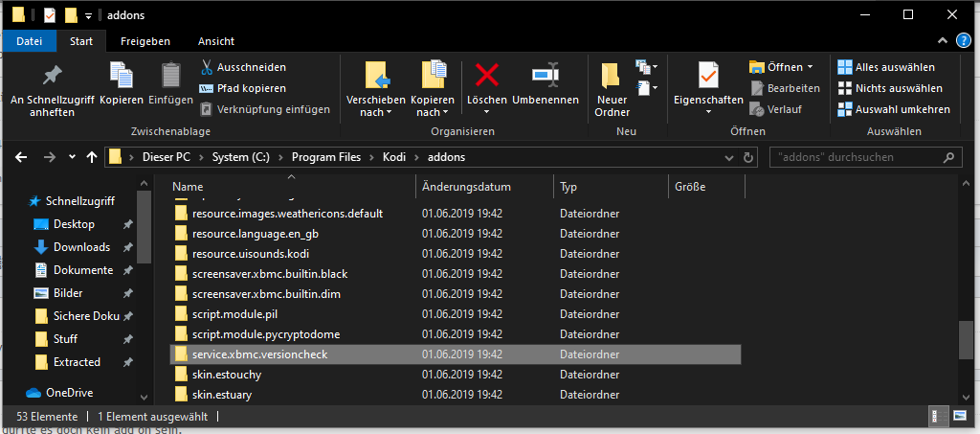Refresh the addons folder view

point(747,157)
